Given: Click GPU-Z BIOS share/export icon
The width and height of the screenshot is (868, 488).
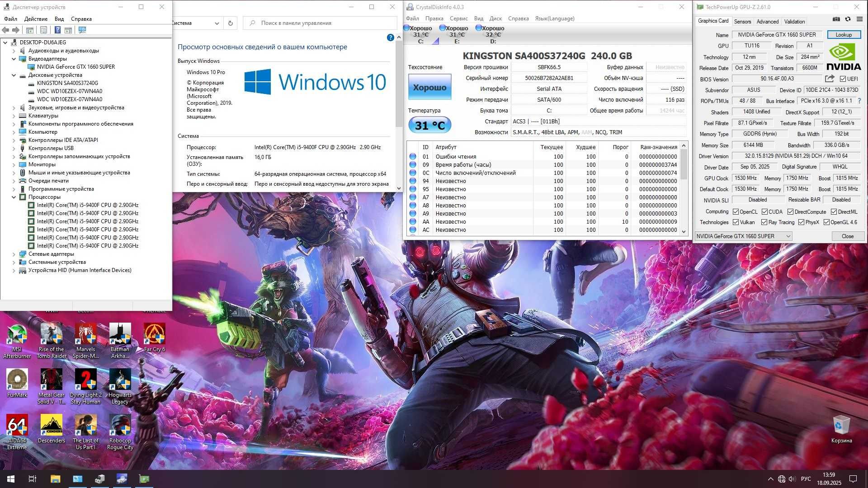Looking at the screenshot, I should coord(830,79).
